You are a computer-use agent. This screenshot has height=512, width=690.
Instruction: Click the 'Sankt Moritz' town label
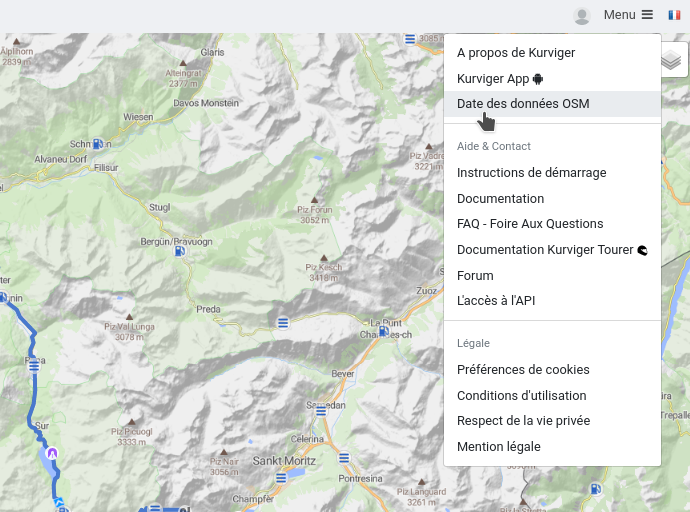[284, 461]
